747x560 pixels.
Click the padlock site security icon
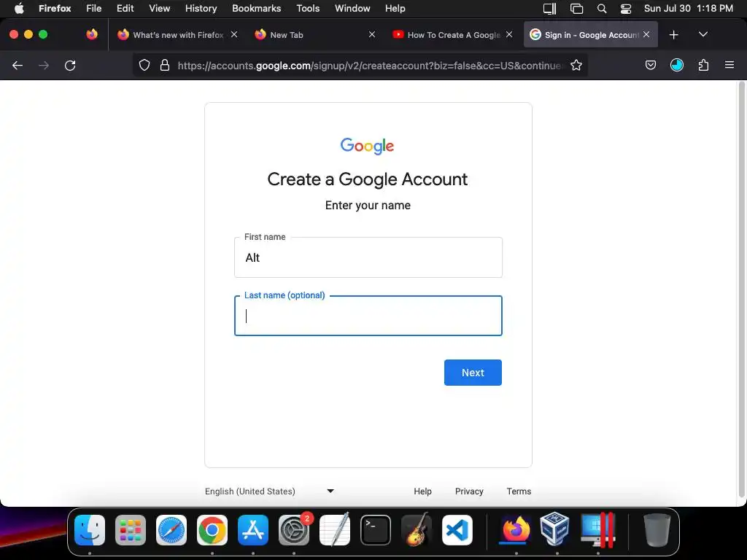[x=165, y=65]
